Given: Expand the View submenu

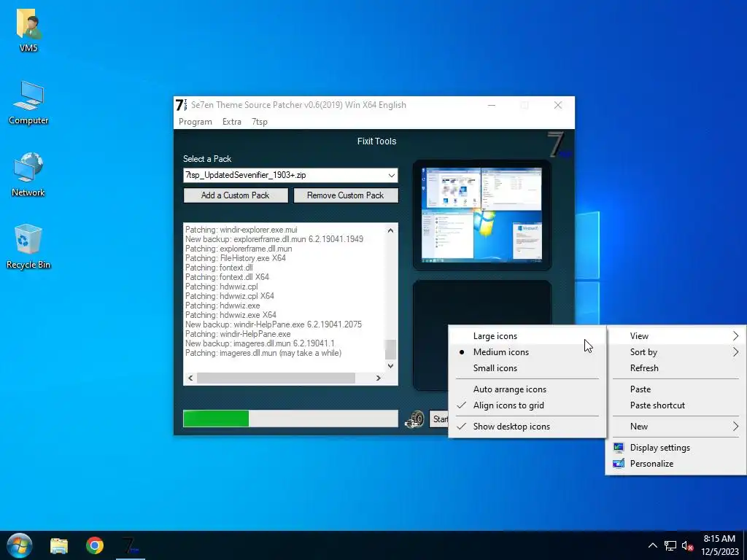Looking at the screenshot, I should [x=676, y=335].
